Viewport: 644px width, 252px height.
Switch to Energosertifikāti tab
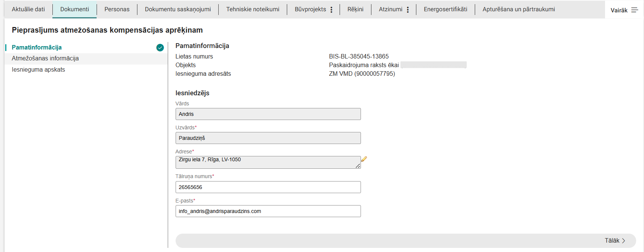[446, 9]
